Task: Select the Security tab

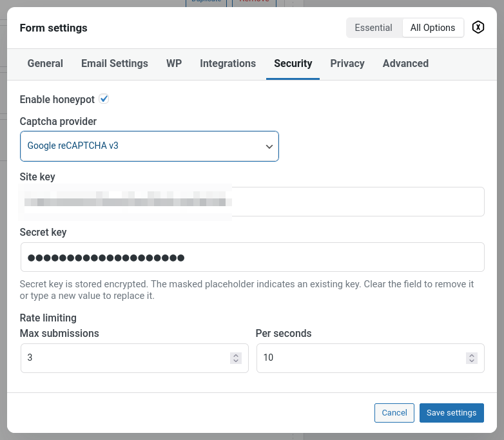Action: coord(293,63)
